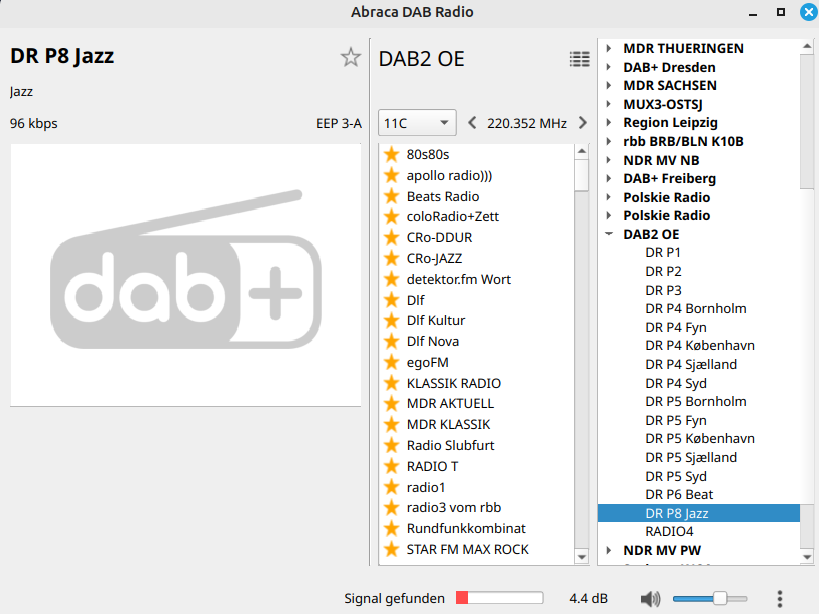Choose MDR KLASSIK station
The image size is (819, 614).
pos(448,424)
